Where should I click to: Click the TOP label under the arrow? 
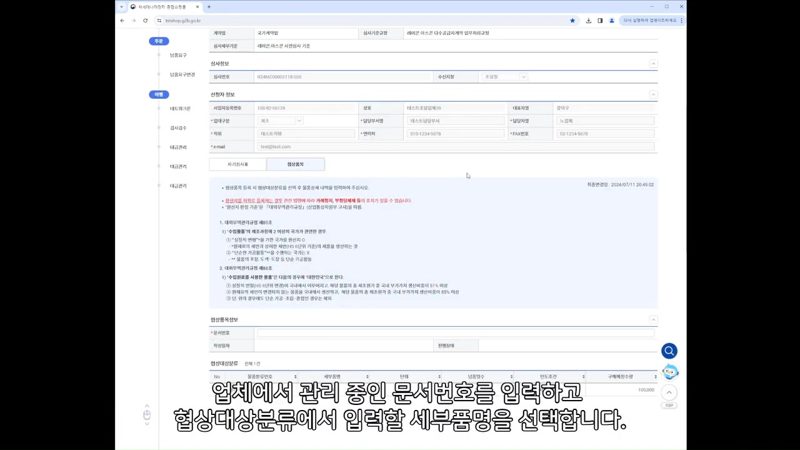coord(669,406)
